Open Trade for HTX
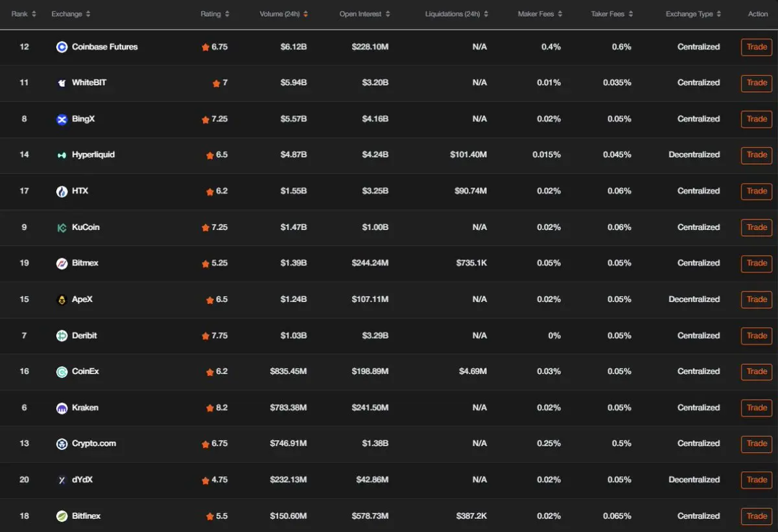Viewport: 778px width, 532px height. [757, 191]
